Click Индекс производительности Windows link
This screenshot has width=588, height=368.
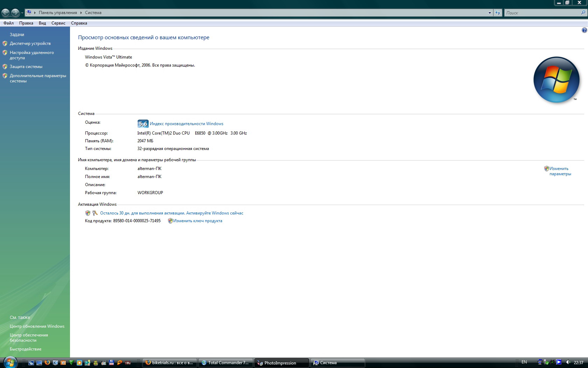tap(187, 124)
